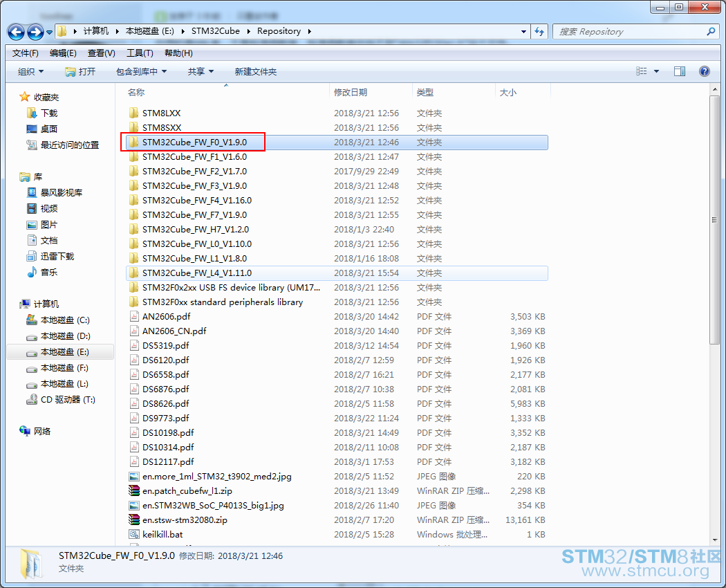Open the 工具(T) menu

click(x=140, y=53)
